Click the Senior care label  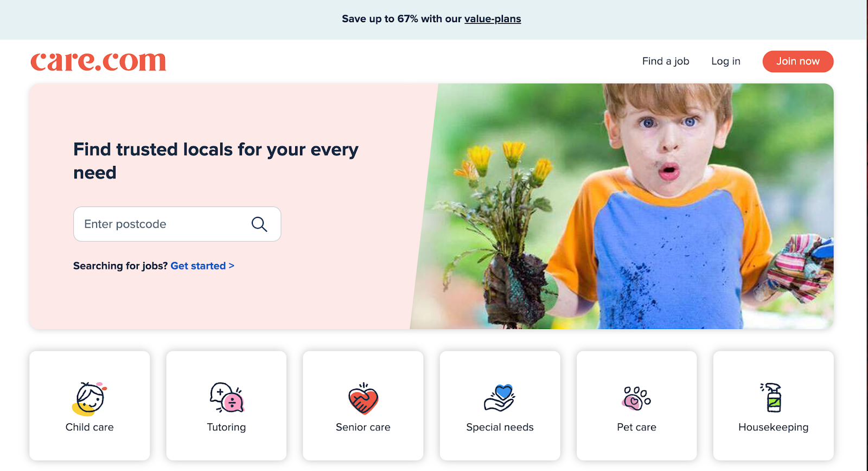[363, 427]
